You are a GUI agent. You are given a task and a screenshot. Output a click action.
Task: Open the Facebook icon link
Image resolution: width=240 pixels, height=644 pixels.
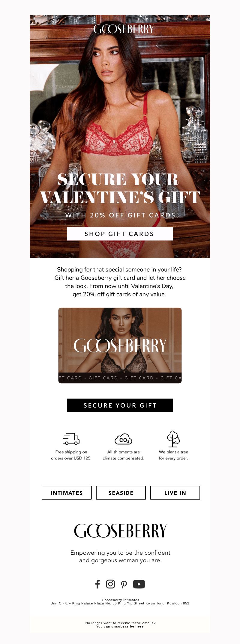pyautogui.click(x=97, y=584)
